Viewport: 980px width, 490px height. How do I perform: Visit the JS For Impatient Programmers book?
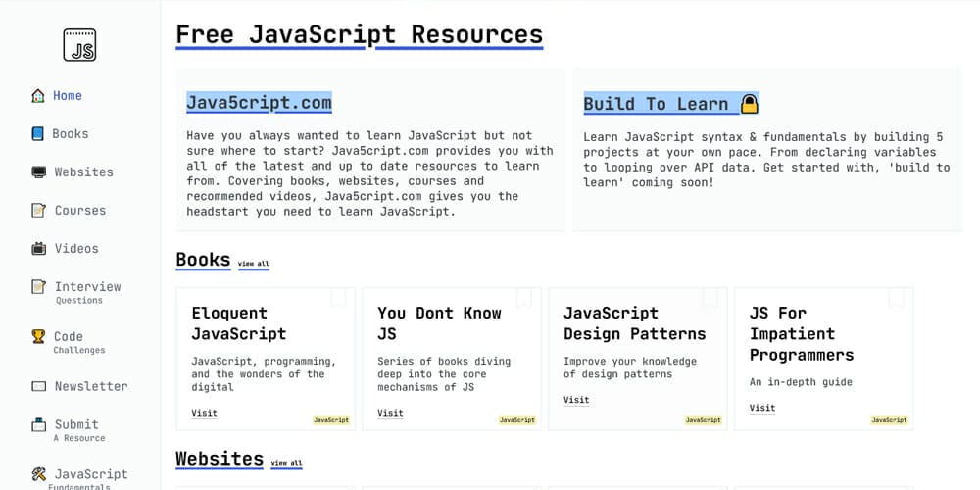point(761,408)
